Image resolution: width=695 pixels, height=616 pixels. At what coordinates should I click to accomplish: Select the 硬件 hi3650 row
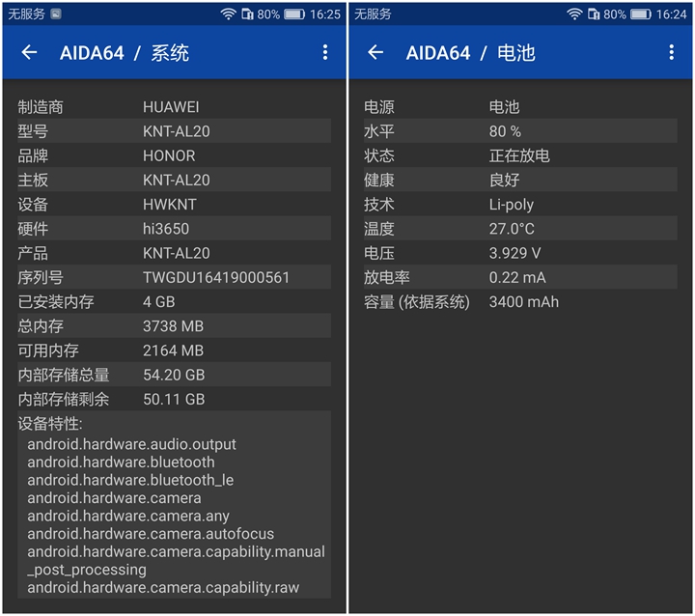click(x=174, y=229)
